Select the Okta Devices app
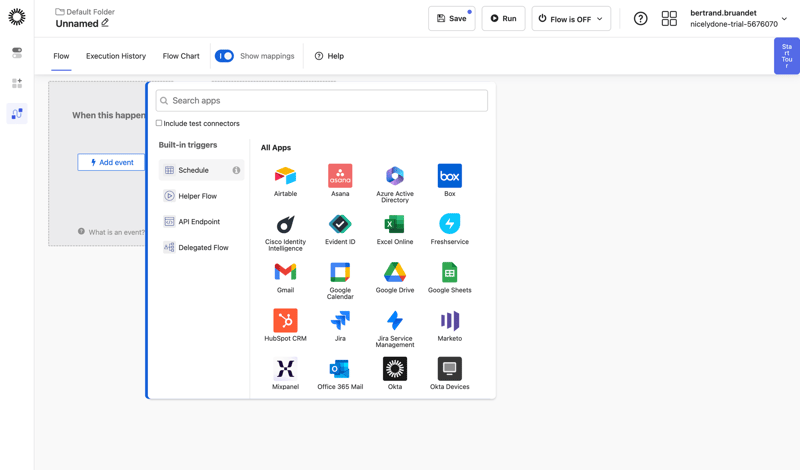Image resolution: width=800 pixels, height=470 pixels. [449, 369]
